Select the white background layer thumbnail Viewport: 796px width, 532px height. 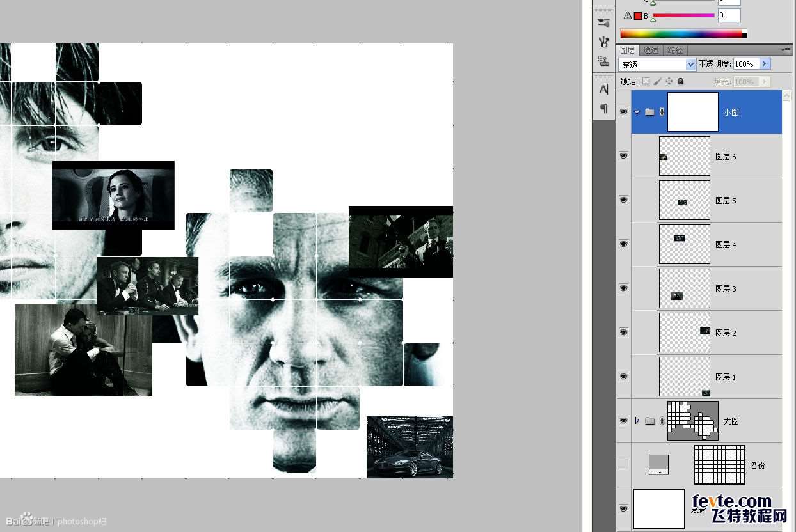[x=659, y=509]
